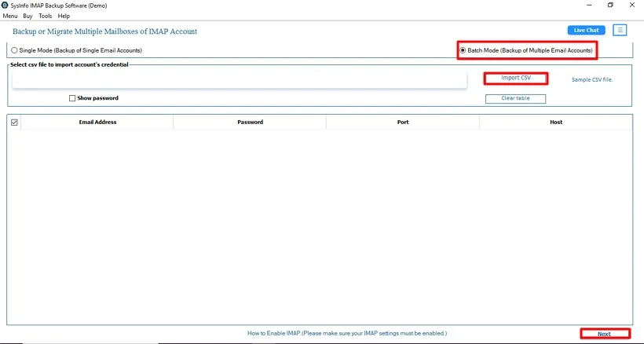Open the Tools menu

pos(46,16)
